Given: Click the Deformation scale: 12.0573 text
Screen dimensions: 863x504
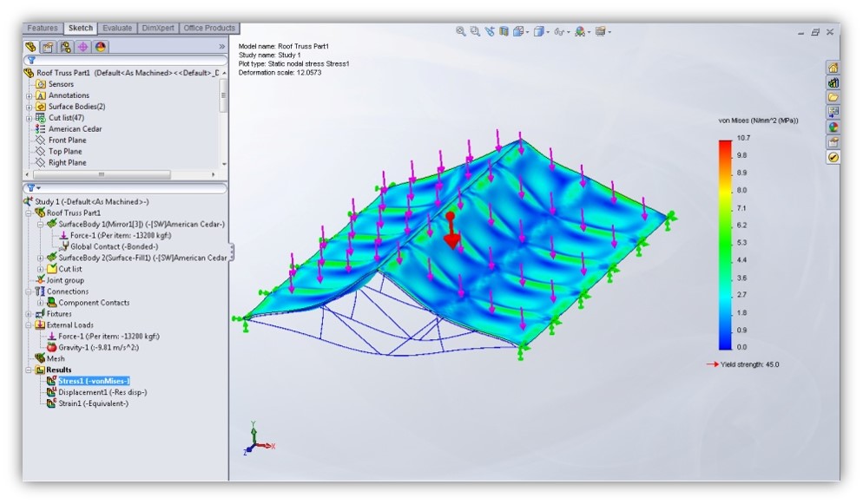Looking at the screenshot, I should 280,73.
